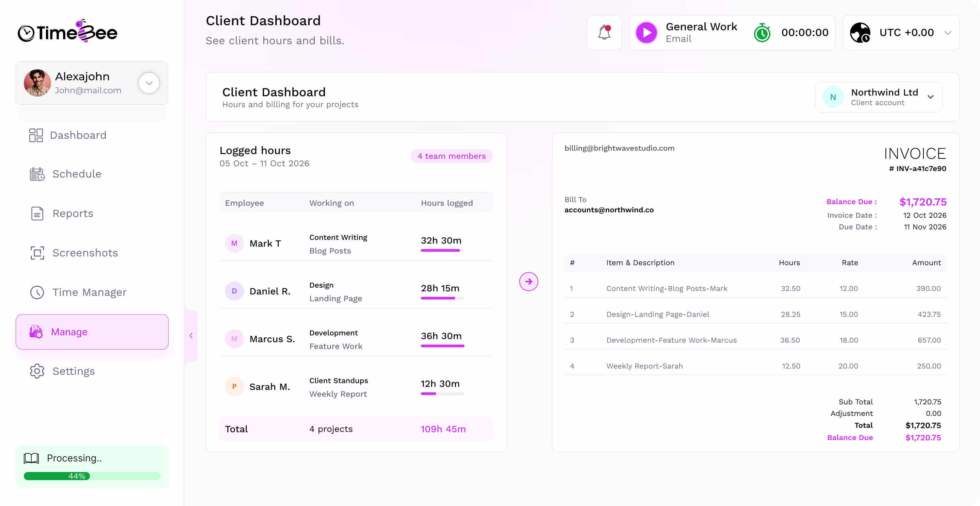Click the Item & Description column header

click(x=640, y=263)
